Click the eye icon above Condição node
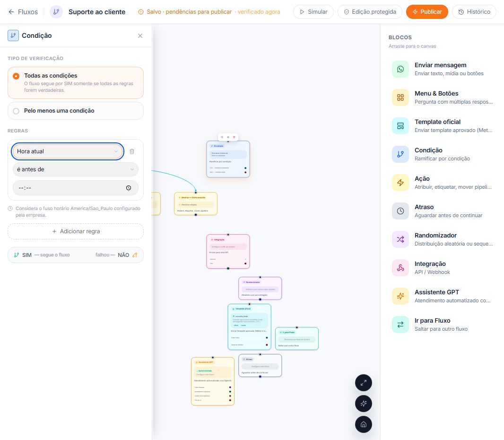504x440 pixels. click(228, 137)
